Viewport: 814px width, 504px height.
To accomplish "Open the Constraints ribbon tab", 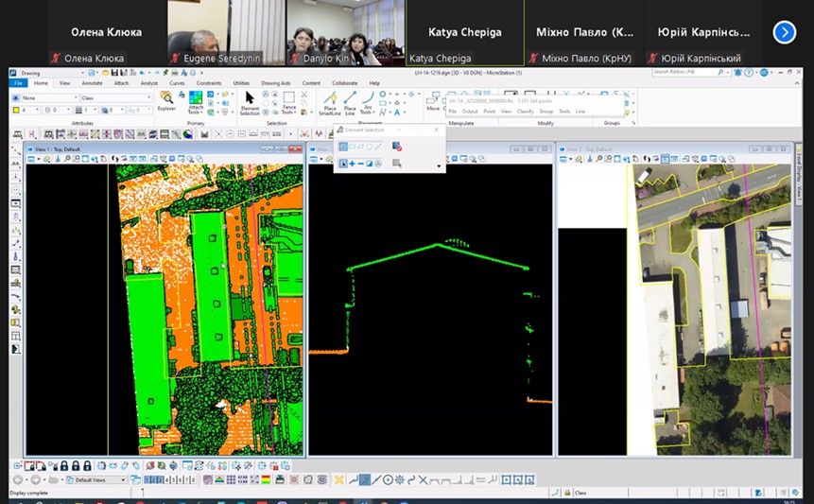I will tap(209, 83).
